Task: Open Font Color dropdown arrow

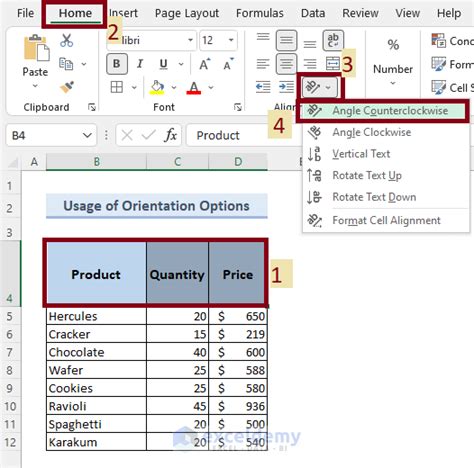Action: point(211,88)
